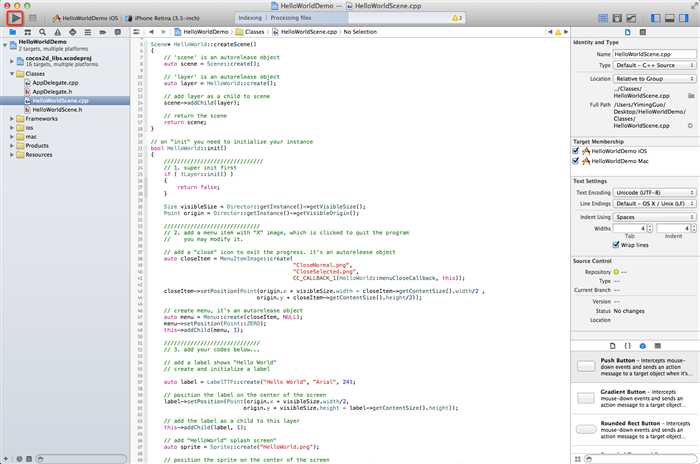Expand the mac folder

12,137
